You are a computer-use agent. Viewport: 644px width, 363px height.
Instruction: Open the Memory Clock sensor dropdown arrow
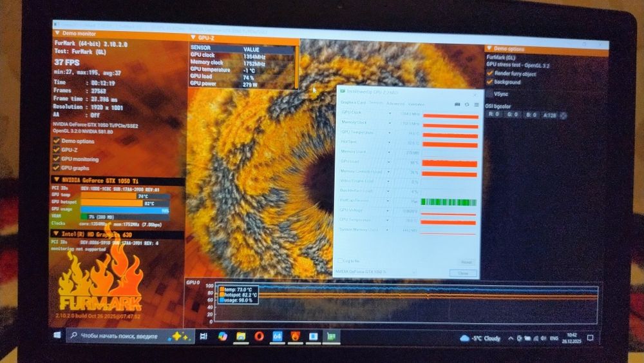click(390, 123)
